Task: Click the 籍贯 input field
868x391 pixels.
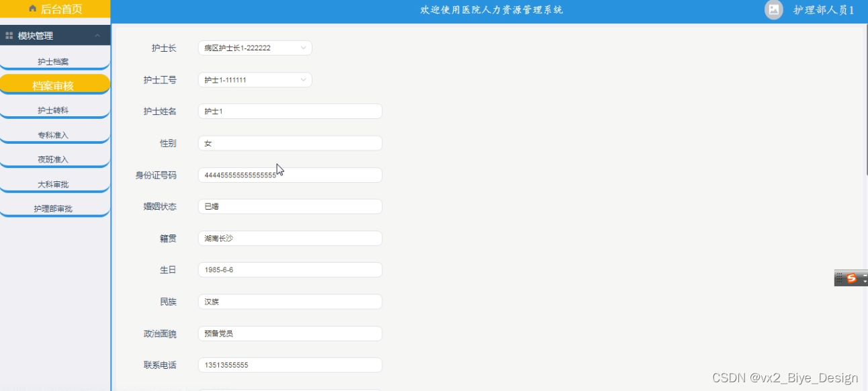Action: click(x=290, y=238)
